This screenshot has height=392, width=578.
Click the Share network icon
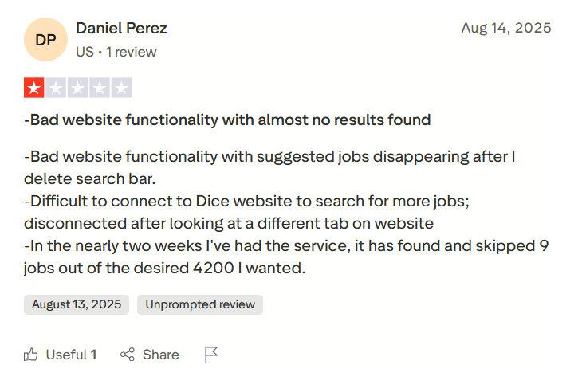click(x=127, y=355)
